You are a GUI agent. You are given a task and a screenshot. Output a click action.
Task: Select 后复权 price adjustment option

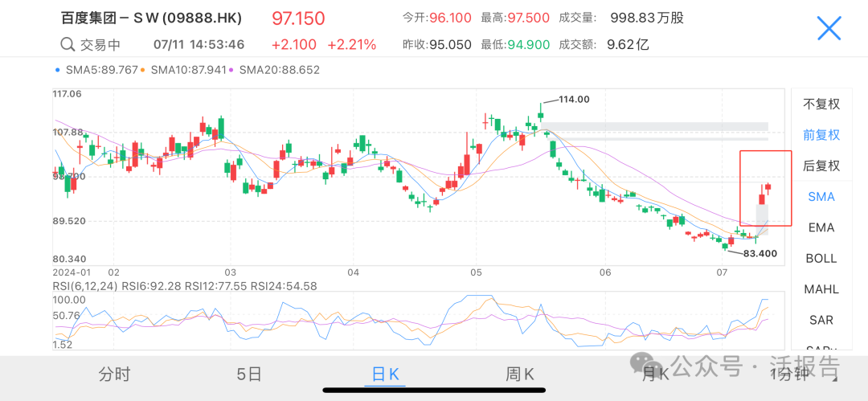821,166
